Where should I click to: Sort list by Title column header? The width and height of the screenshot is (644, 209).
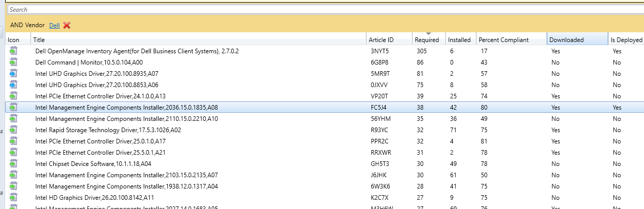click(x=198, y=39)
